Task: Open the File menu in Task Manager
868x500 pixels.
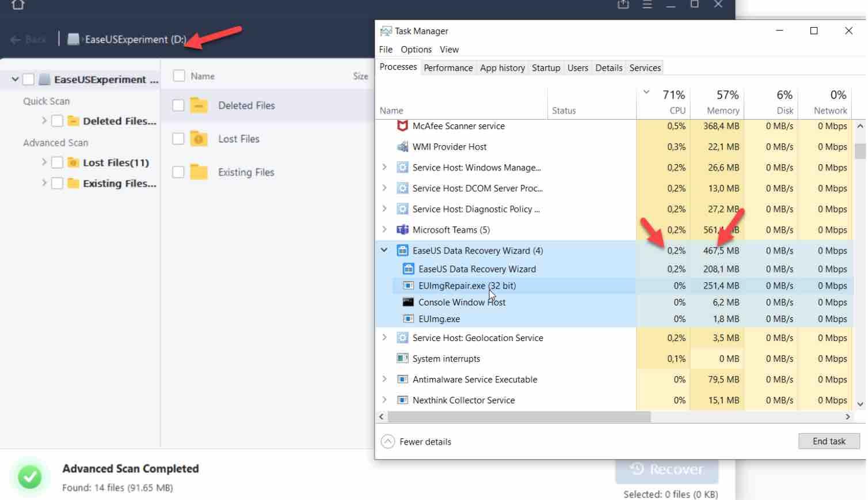Action: (x=386, y=50)
